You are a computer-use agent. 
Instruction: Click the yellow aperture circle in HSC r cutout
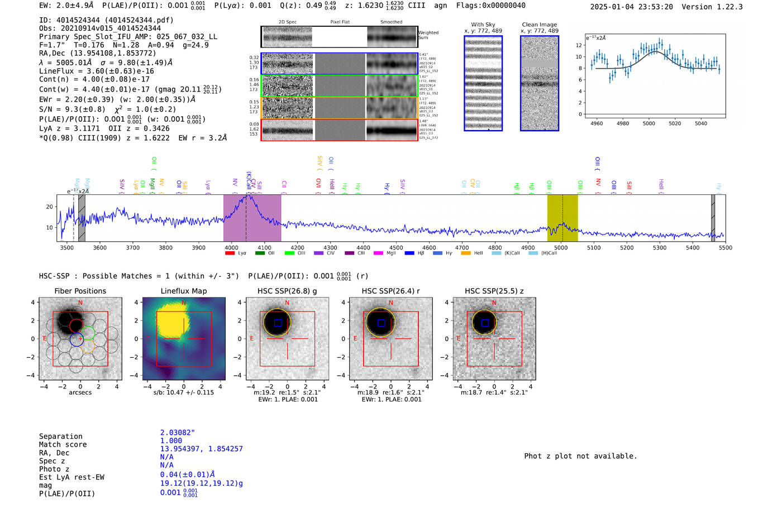pos(380,323)
